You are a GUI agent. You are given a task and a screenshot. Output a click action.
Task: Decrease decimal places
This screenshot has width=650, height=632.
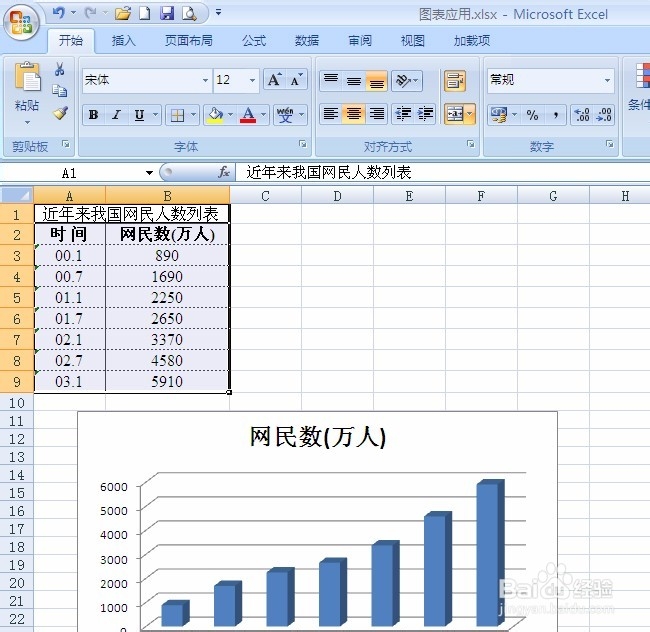point(604,115)
